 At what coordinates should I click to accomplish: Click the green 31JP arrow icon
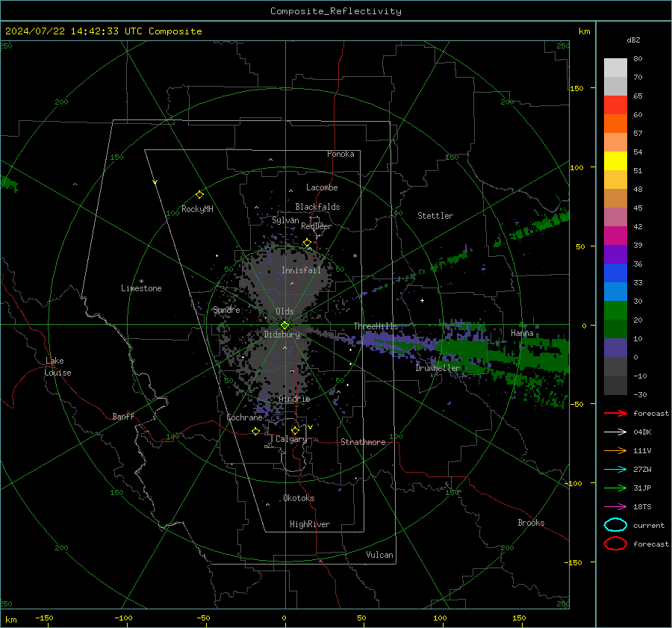point(615,488)
